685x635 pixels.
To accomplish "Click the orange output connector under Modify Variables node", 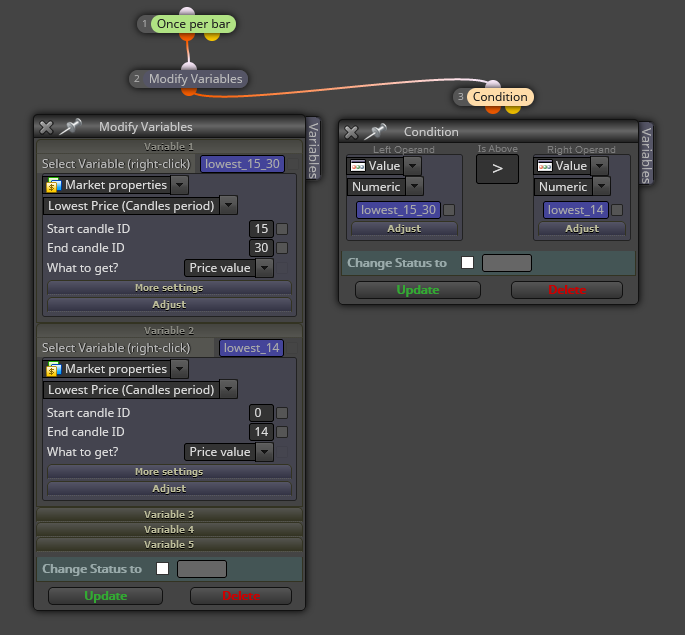I will [189, 91].
